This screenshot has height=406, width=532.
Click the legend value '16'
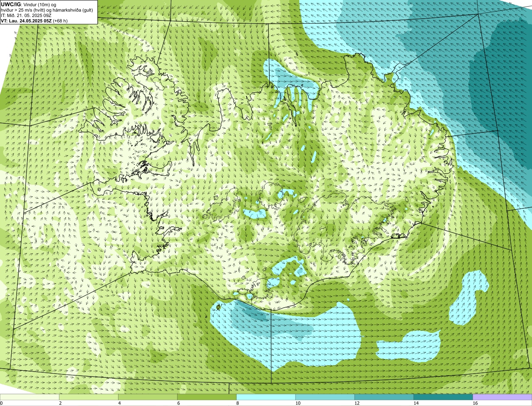click(475, 403)
